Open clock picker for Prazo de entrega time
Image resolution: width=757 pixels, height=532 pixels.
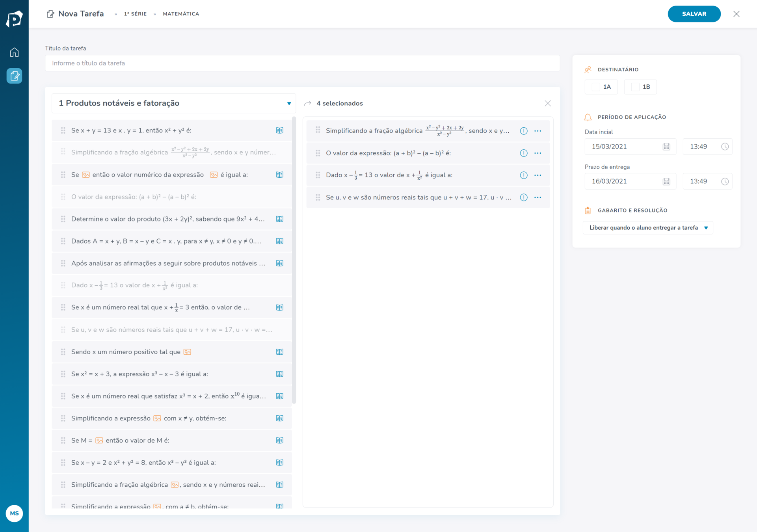pyautogui.click(x=724, y=181)
